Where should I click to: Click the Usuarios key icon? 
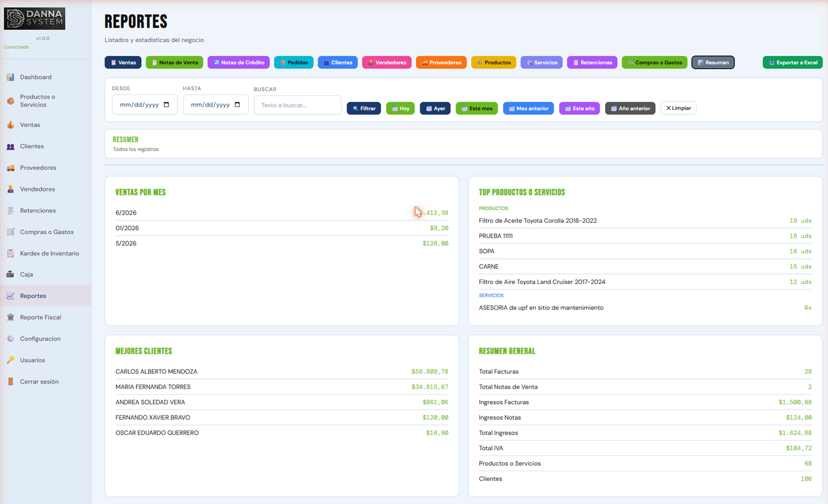pos(10,360)
